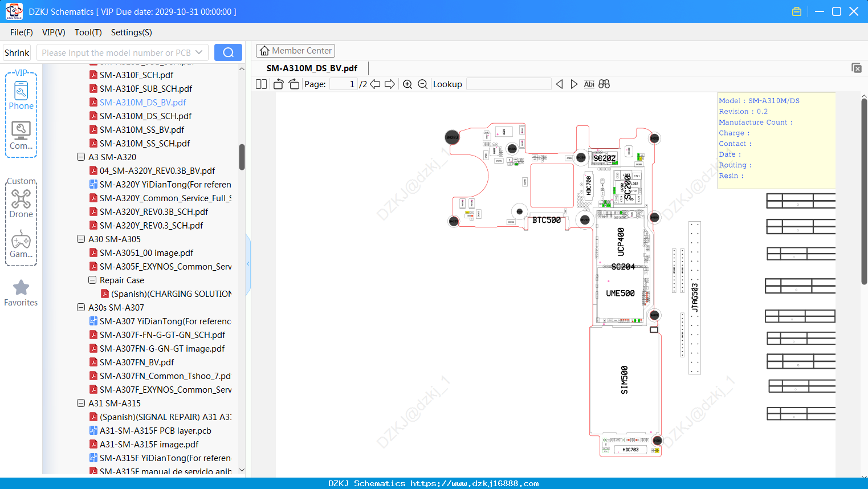
Task: Toggle two-page view layout
Action: pos(261,84)
